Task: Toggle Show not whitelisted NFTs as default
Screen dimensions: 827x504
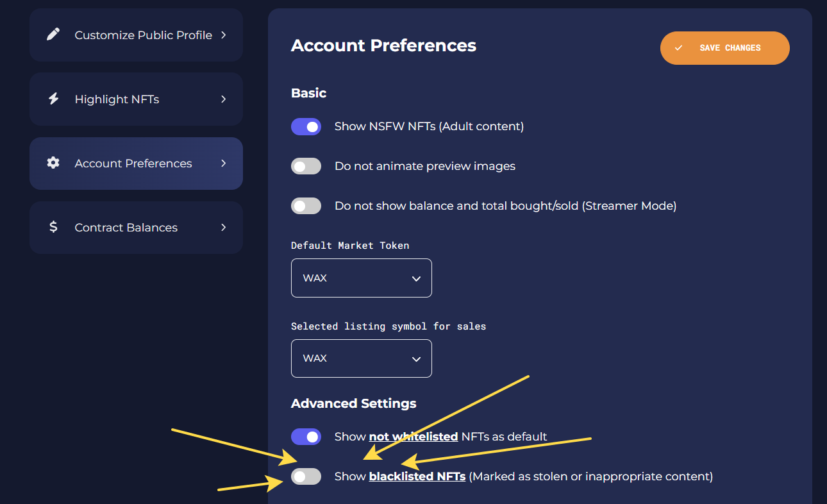Action: tap(306, 437)
